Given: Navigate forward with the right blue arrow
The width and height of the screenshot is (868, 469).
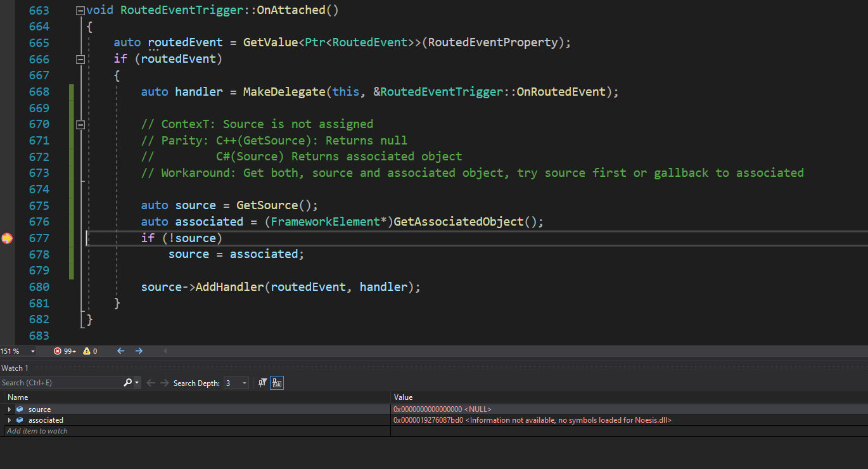Looking at the screenshot, I should 139,351.
